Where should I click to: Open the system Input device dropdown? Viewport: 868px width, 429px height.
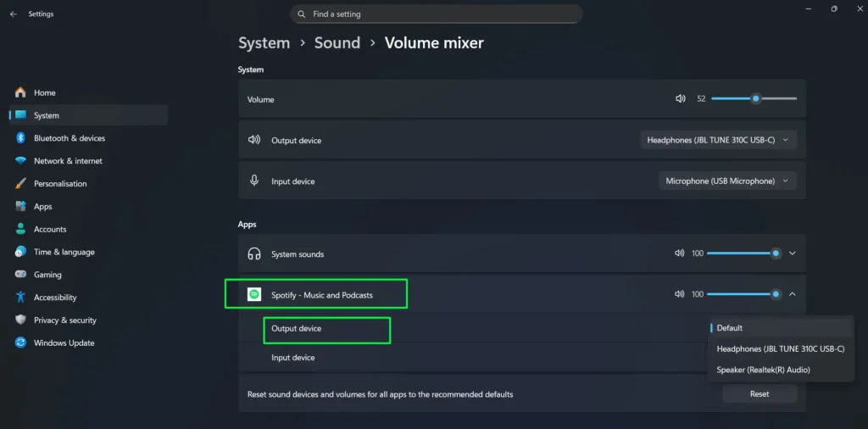727,181
